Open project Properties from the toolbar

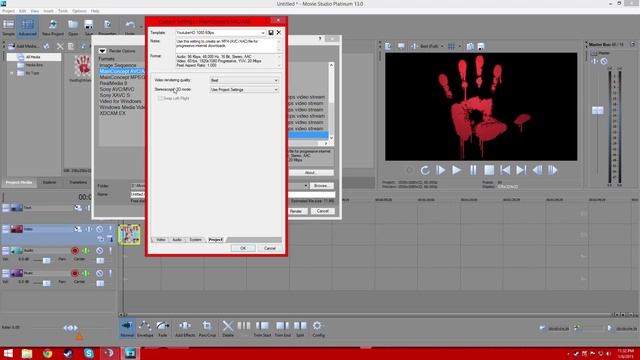pos(107,27)
